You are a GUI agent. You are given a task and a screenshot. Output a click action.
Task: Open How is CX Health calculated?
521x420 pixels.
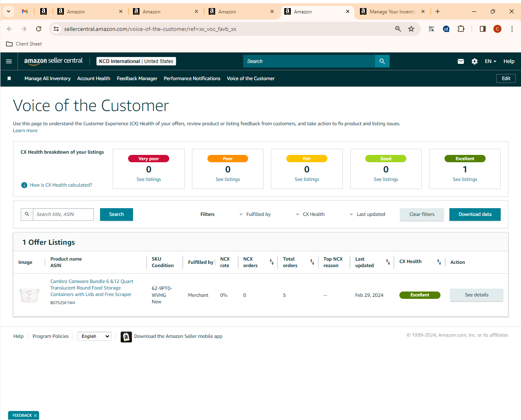coord(61,185)
